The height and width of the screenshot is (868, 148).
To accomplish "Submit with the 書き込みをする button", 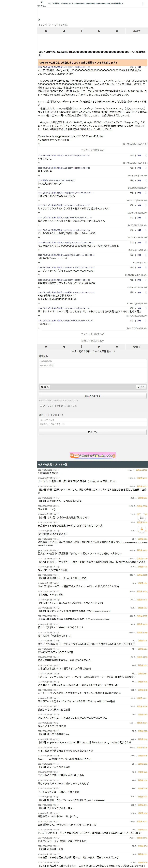I will pos(92,396).
